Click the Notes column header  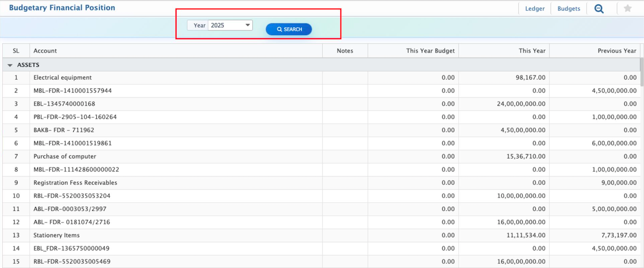click(x=345, y=51)
